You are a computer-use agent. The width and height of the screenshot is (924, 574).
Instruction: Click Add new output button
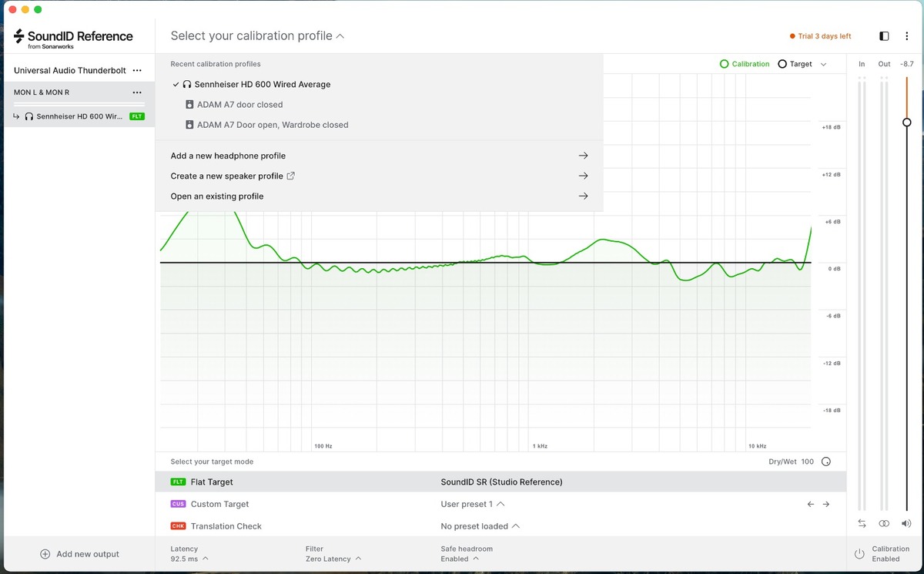click(x=79, y=554)
